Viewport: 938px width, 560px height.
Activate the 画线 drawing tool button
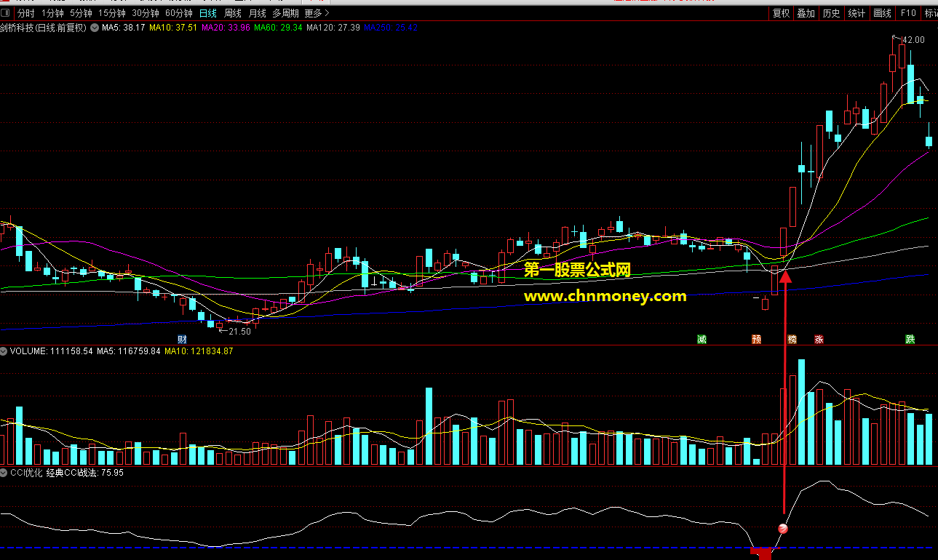(x=882, y=13)
